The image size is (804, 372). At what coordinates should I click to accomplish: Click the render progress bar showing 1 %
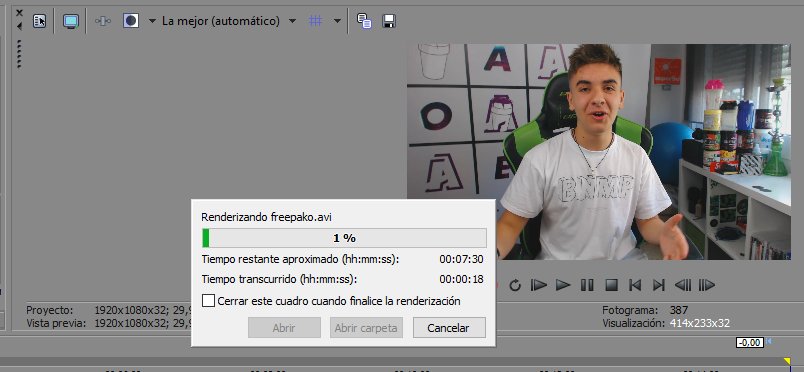point(344,238)
